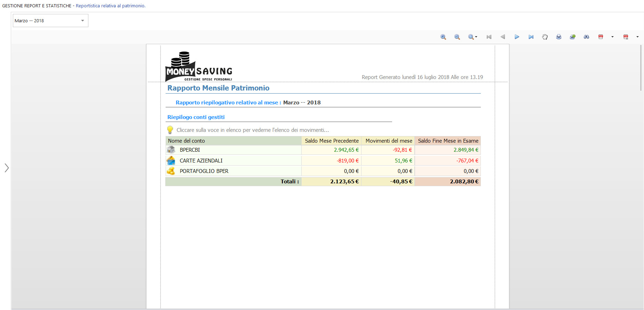The height and width of the screenshot is (310, 644).
Task: Go to the next report page
Action: point(517,37)
